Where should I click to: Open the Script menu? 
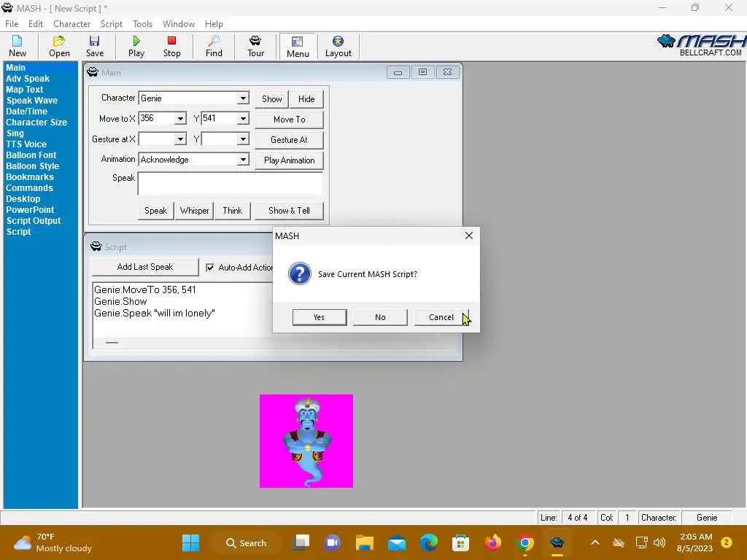point(112,24)
